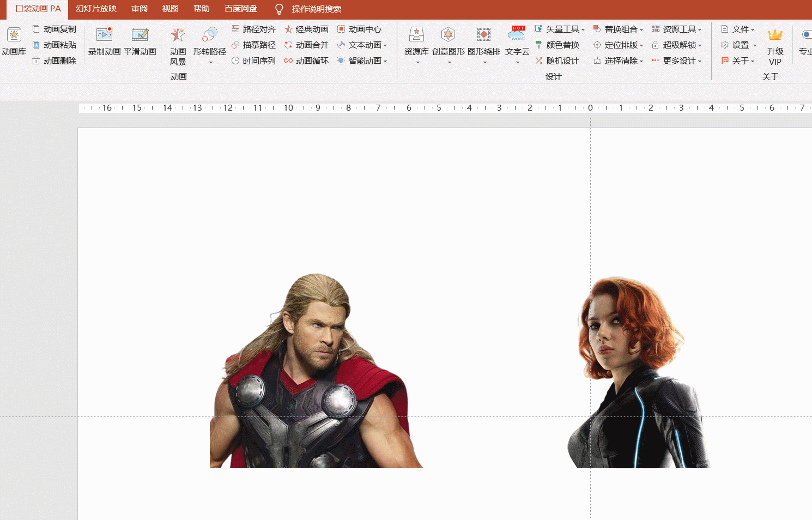
Task: Switch to the 口袋动画 PA tab
Action: coord(38,9)
